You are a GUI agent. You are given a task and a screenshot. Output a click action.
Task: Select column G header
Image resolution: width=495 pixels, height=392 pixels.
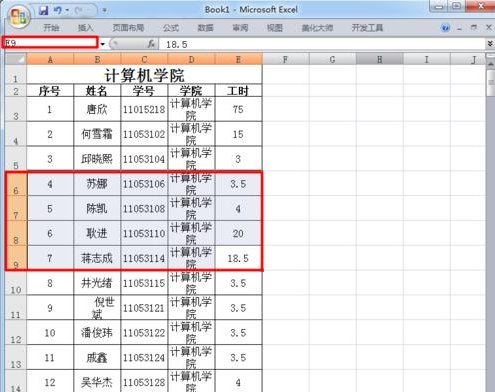[x=332, y=59]
